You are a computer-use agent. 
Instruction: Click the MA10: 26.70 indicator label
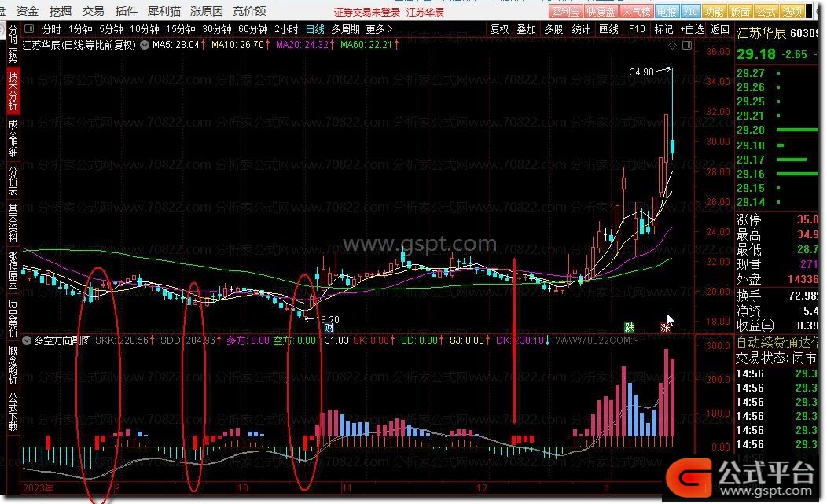241,45
